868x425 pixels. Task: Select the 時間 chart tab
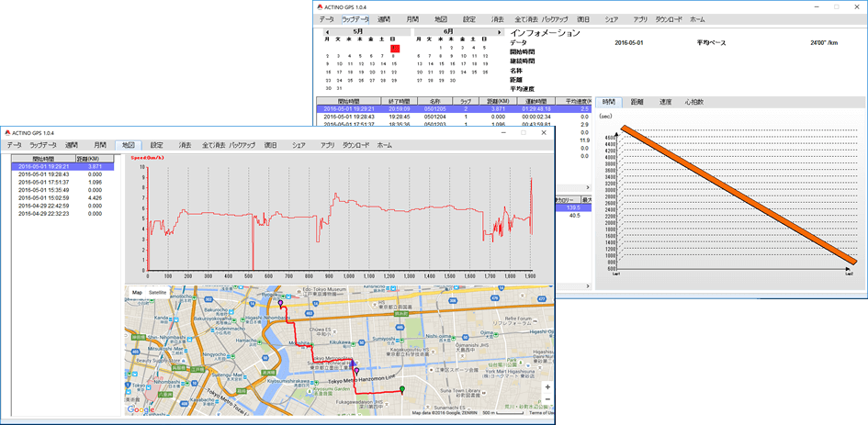coord(609,102)
